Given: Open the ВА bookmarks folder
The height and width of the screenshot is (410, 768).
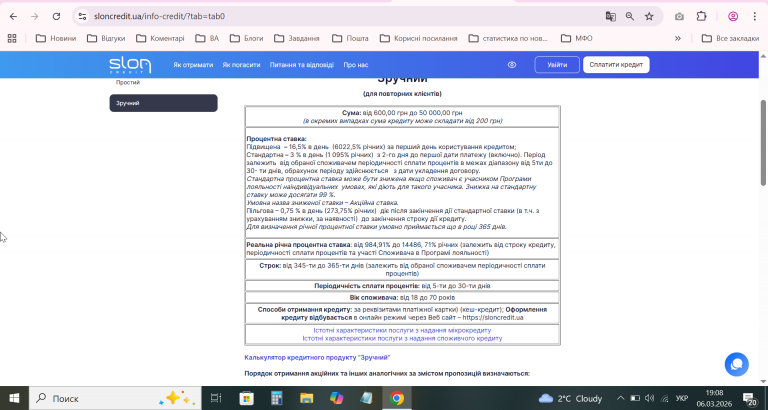Looking at the screenshot, I should 207,38.
